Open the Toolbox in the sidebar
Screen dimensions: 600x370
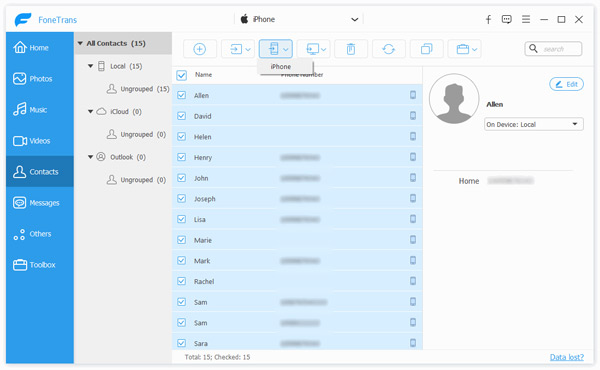pos(40,265)
